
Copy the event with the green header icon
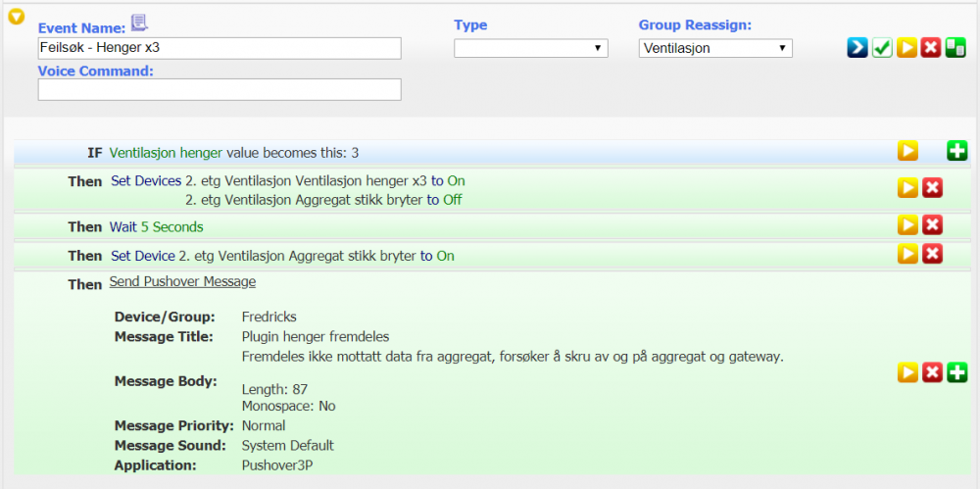coord(955,48)
